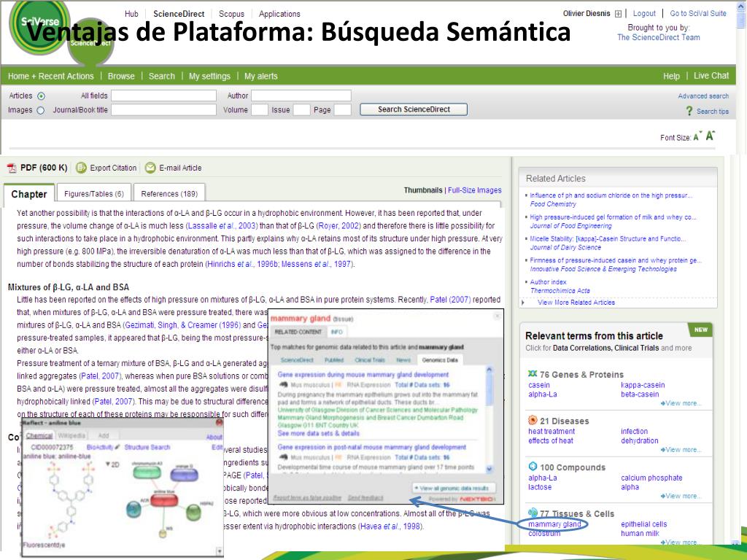The image size is (747, 560).
Task: Open Live Chat
Action: [x=711, y=76]
